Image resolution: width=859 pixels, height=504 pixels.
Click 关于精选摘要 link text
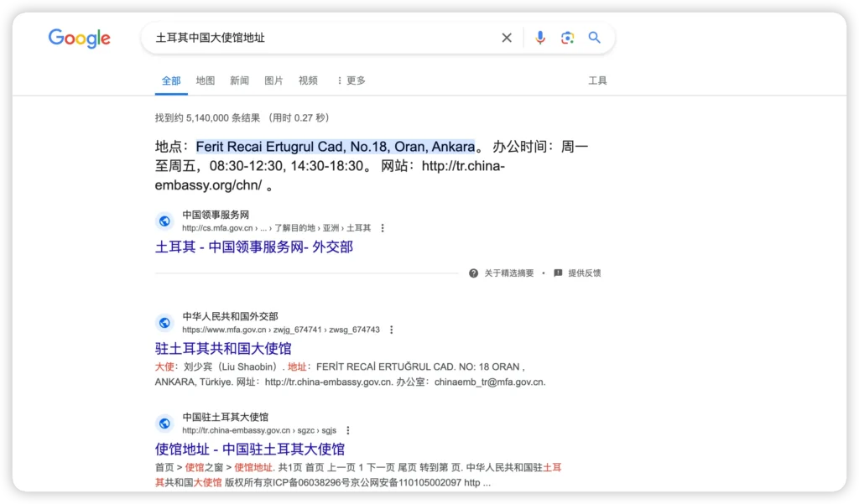click(509, 273)
